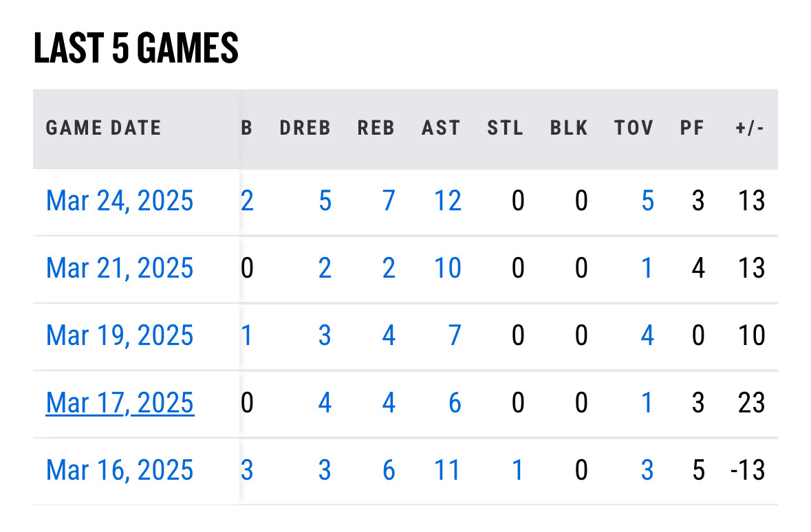Click the 5 defensive rebounds value for Mar 24
The width and height of the screenshot is (811, 532).
click(x=325, y=201)
